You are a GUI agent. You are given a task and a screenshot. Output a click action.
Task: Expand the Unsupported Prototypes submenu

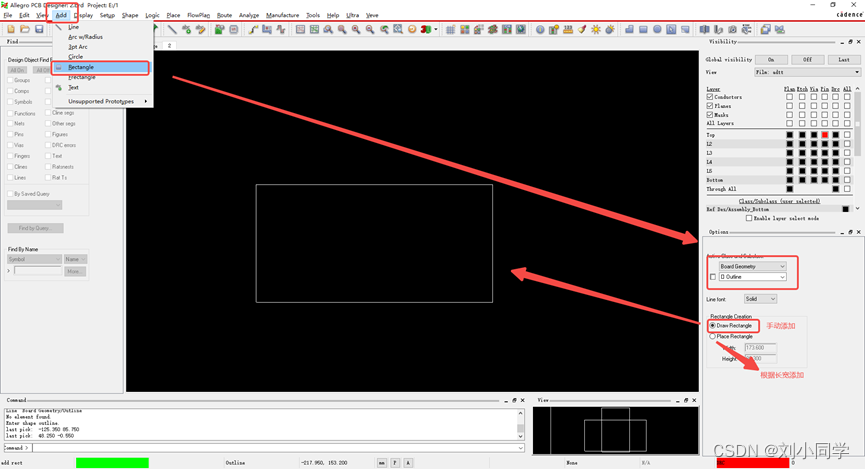tap(102, 101)
